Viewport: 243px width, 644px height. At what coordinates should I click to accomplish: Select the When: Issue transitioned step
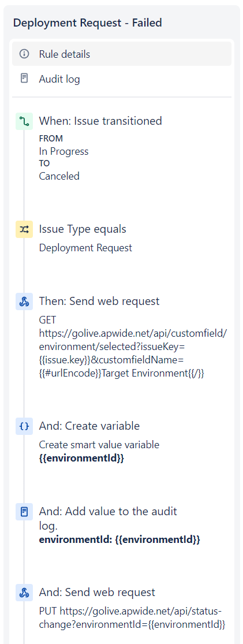100,121
